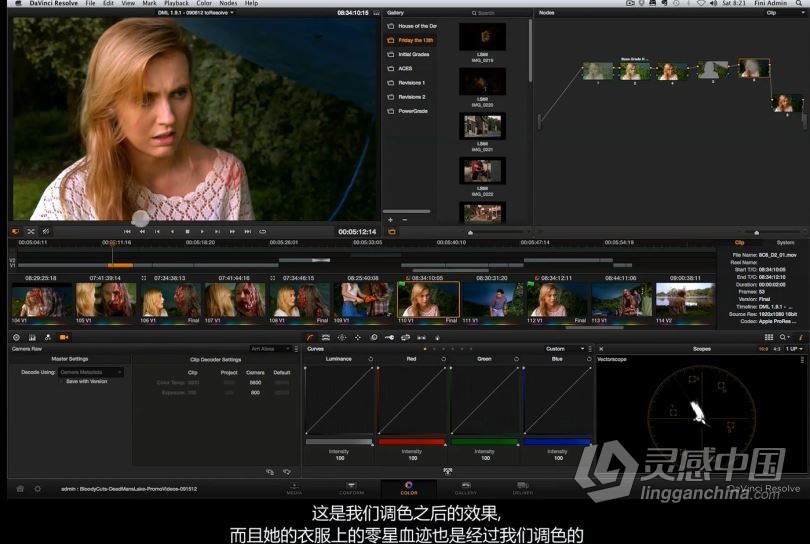
Task: Reset the Green curve
Action: pos(516,359)
